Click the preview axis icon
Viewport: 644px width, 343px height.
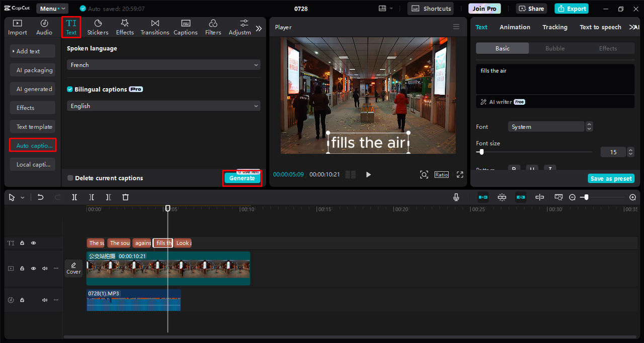click(558, 197)
